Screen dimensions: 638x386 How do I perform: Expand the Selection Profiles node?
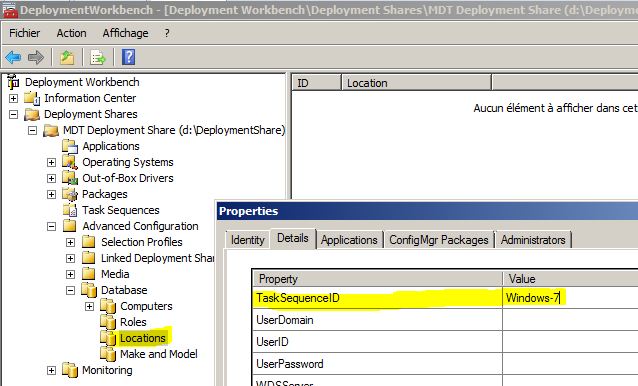pyautogui.click(x=70, y=242)
